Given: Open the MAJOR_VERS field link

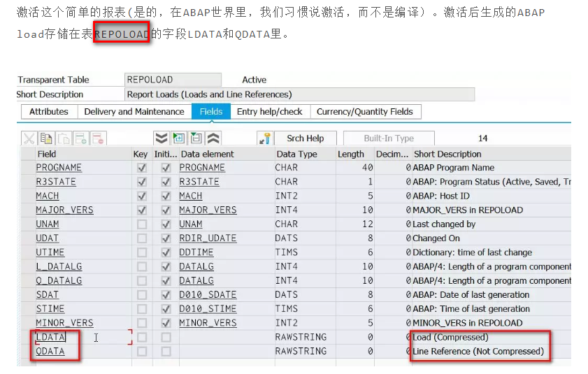Looking at the screenshot, I should [x=64, y=210].
